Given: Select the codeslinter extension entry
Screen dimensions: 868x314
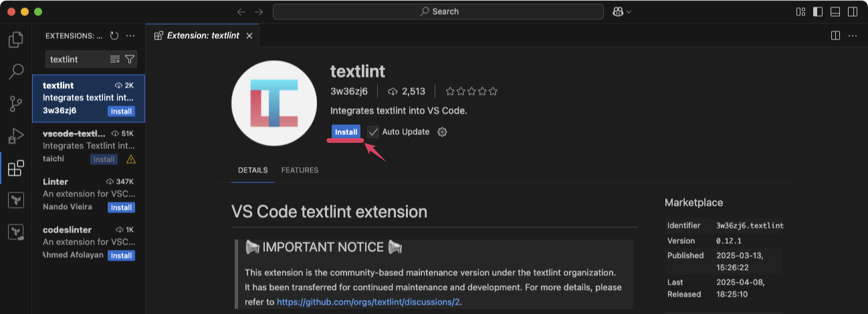Looking at the screenshot, I should [x=88, y=243].
